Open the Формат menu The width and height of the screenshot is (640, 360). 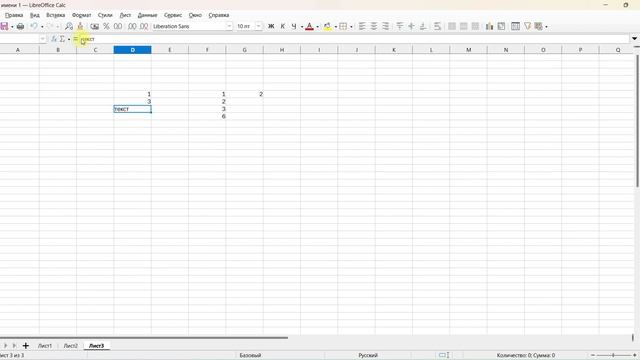point(82,15)
